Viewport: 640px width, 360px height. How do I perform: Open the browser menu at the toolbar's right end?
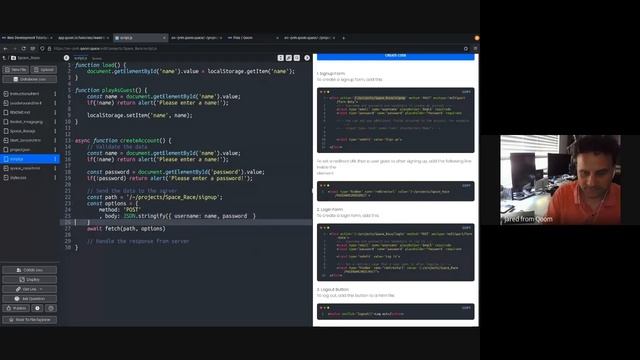click(x=476, y=49)
